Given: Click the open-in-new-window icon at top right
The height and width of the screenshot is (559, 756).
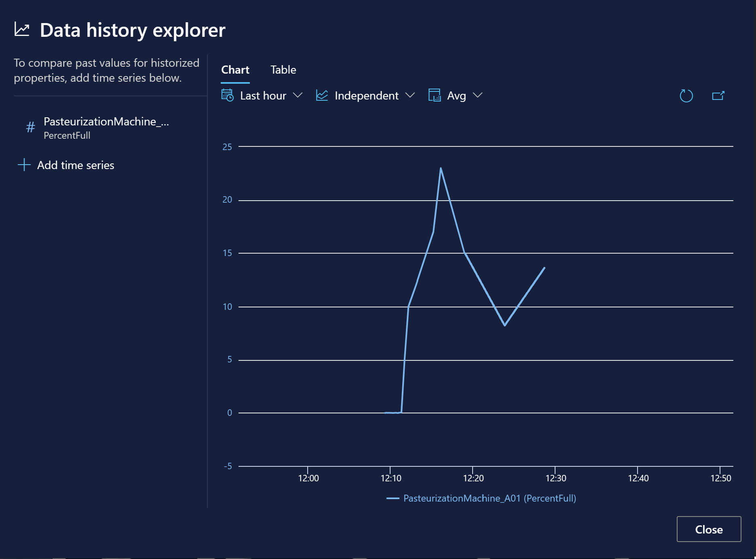Looking at the screenshot, I should (718, 96).
